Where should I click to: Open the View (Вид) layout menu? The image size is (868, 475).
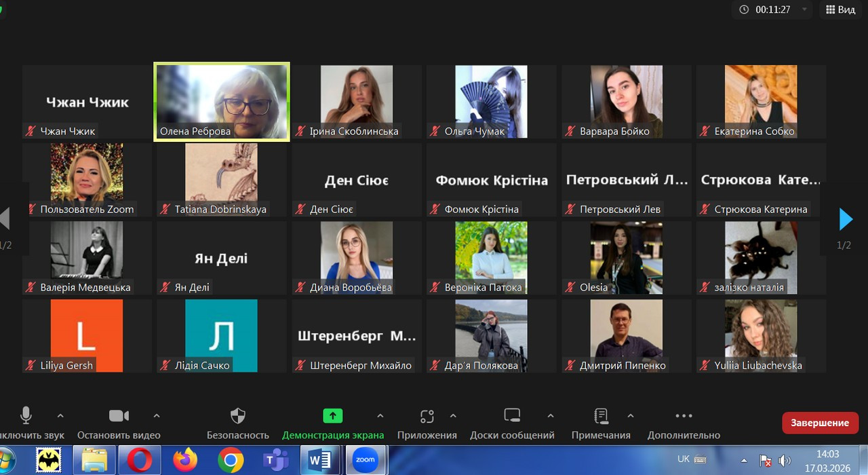click(840, 9)
